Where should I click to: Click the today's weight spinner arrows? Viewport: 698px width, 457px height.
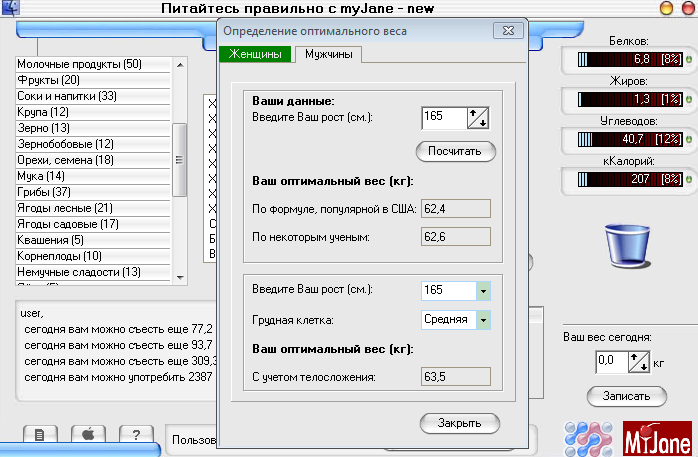[638, 362]
